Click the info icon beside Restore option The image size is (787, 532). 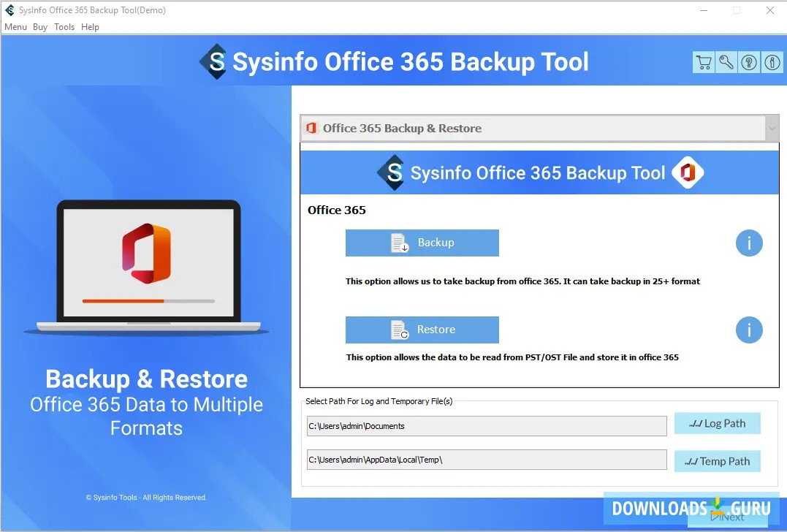pos(749,330)
